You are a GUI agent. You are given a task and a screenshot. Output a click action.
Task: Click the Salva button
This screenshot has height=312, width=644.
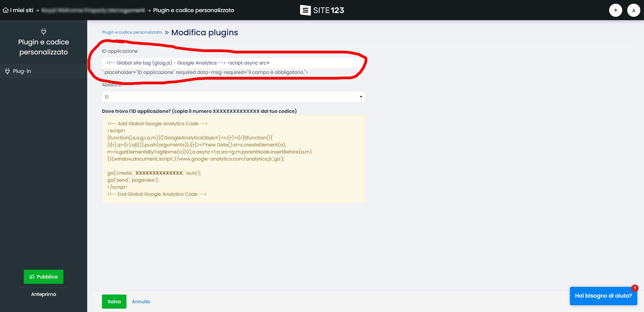pos(114,301)
